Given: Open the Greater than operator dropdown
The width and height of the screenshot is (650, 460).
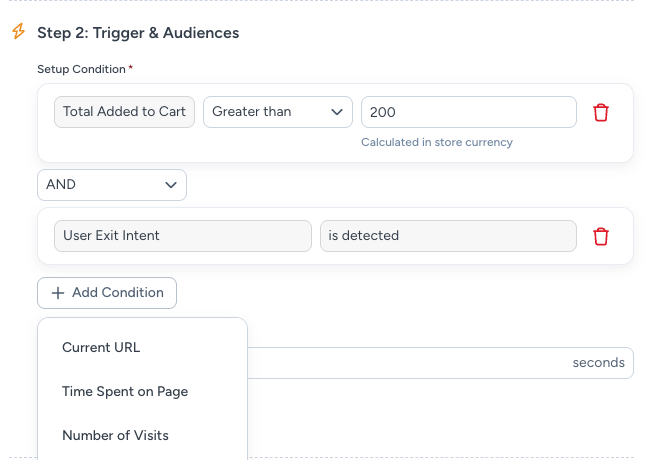Looking at the screenshot, I should pos(277,112).
